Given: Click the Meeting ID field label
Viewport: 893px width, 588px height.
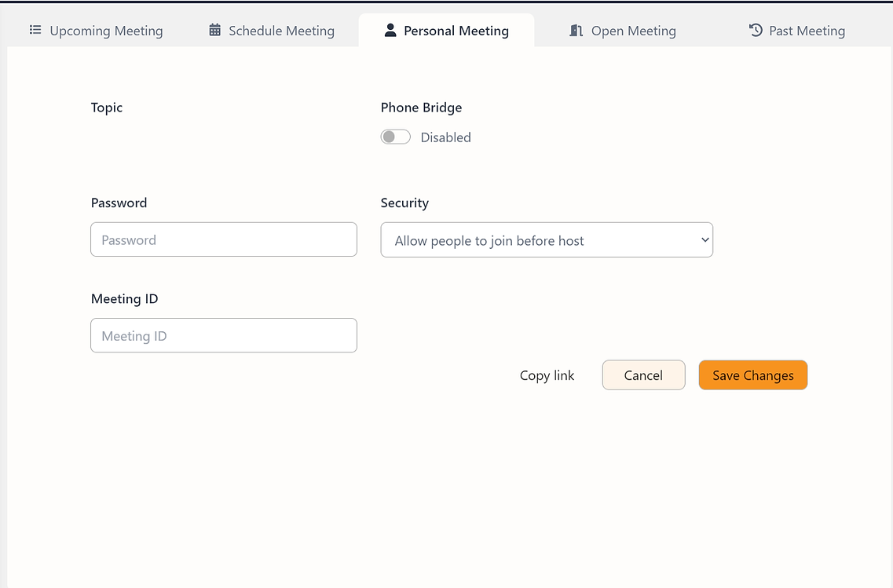Looking at the screenshot, I should click(x=125, y=299).
